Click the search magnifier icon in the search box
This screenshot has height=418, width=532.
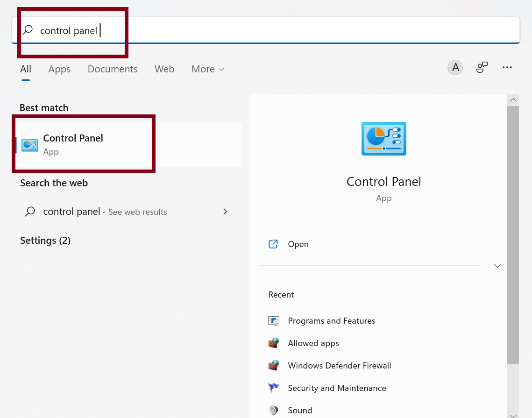(x=28, y=30)
